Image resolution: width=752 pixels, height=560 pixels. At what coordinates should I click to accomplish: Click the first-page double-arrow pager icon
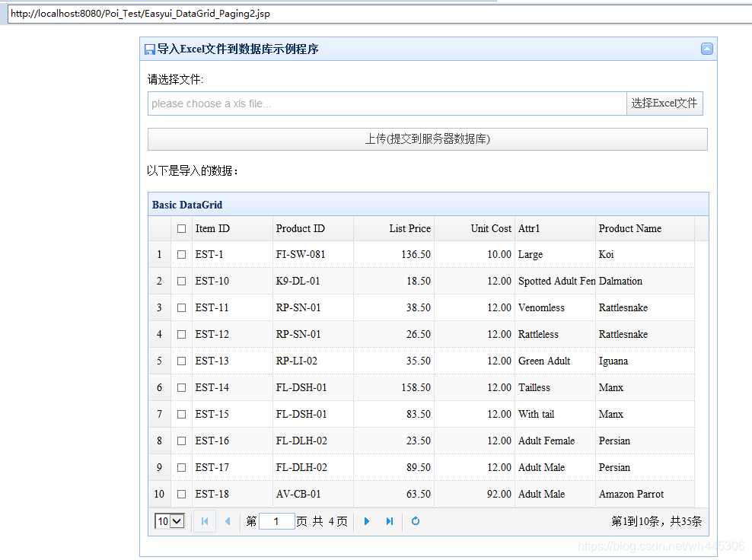point(204,521)
